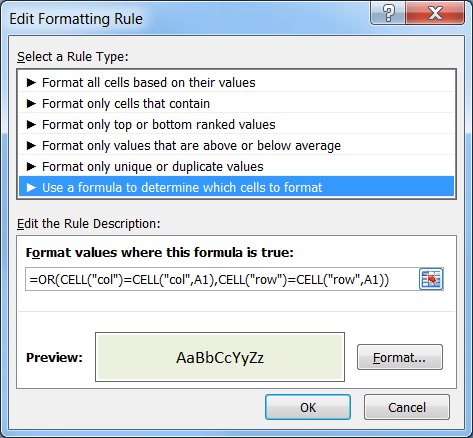
Task: Select Use a formula to determine cells
Action: pyautogui.click(x=236, y=187)
